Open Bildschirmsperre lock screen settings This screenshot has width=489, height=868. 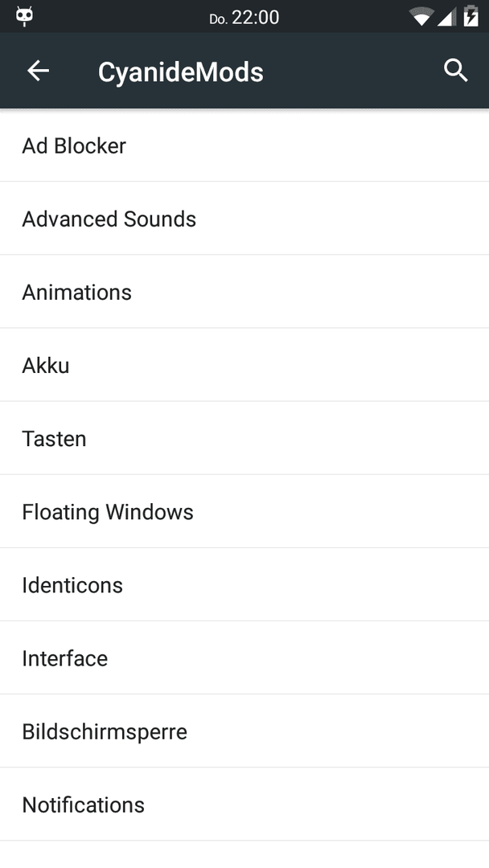pyautogui.click(x=244, y=731)
